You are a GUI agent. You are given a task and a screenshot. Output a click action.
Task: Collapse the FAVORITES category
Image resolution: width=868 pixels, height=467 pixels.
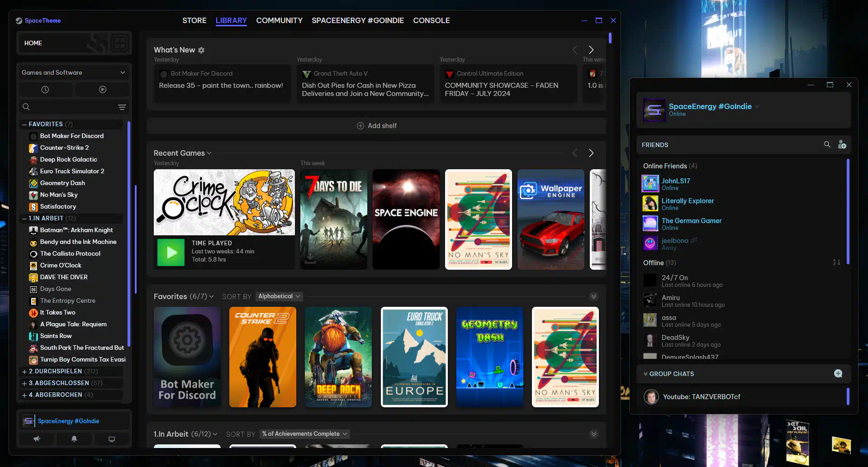point(24,124)
